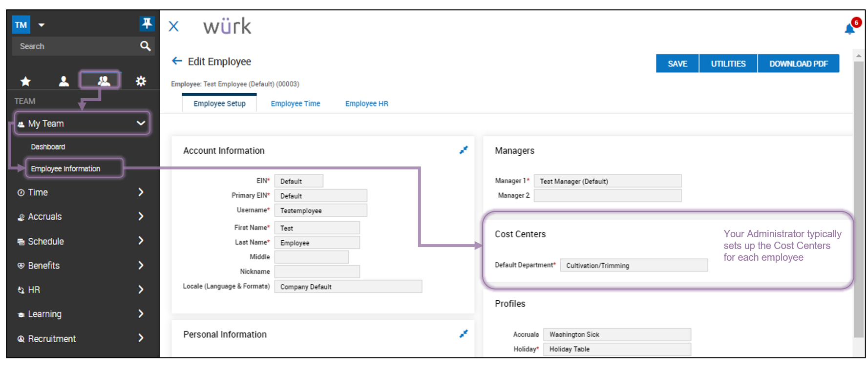This screenshot has height=372, width=868.
Task: Open the favorites star menu
Action: (25, 81)
